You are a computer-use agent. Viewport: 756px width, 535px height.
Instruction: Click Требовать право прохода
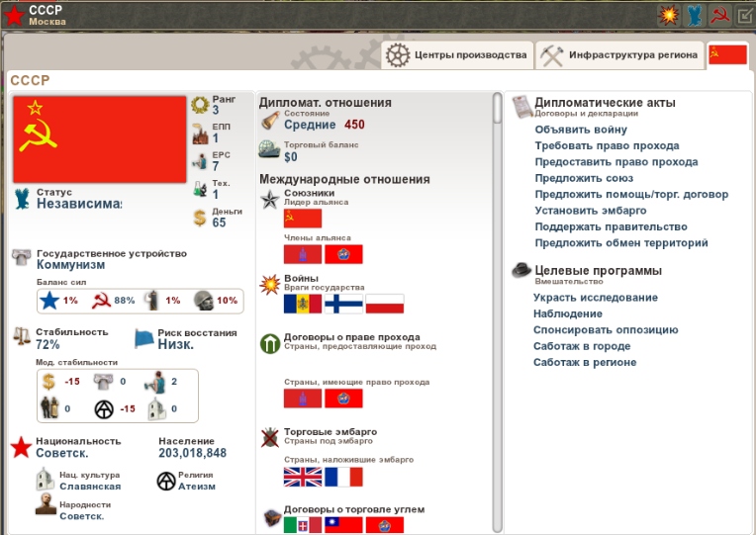(x=607, y=145)
